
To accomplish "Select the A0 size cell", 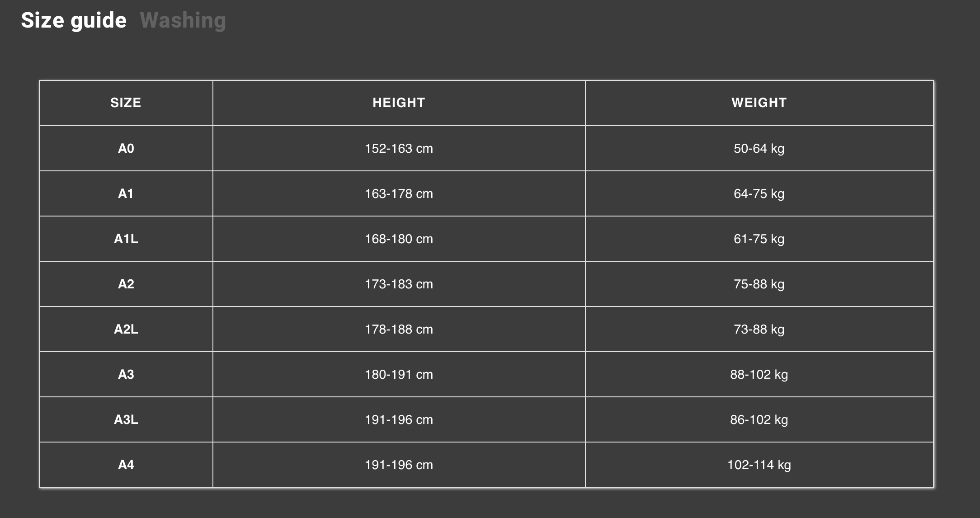I will [x=126, y=148].
